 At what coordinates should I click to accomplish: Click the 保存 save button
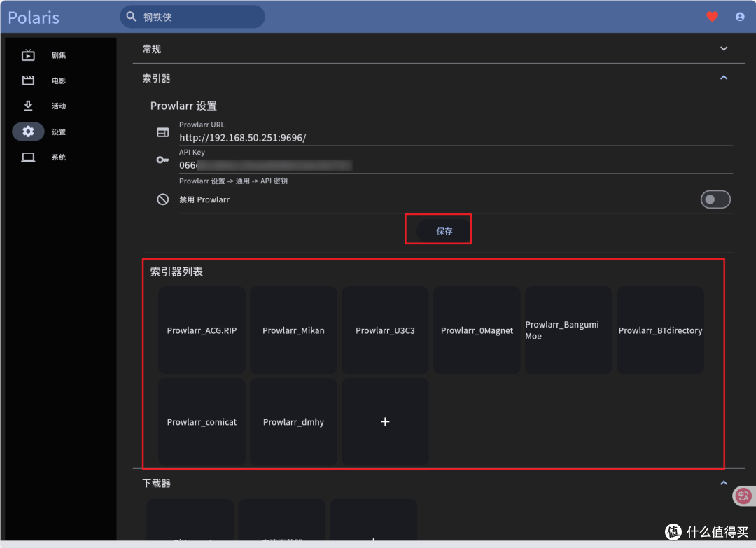444,232
